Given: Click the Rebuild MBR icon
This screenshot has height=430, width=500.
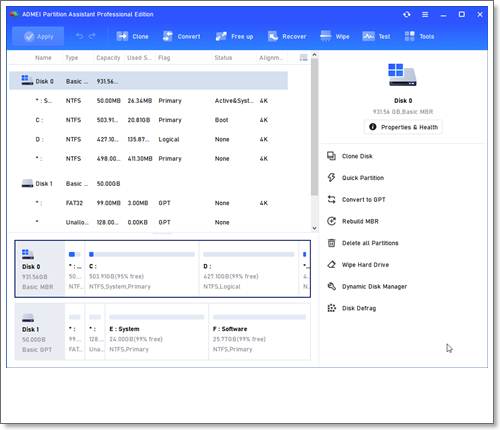Looking at the screenshot, I should [331, 221].
